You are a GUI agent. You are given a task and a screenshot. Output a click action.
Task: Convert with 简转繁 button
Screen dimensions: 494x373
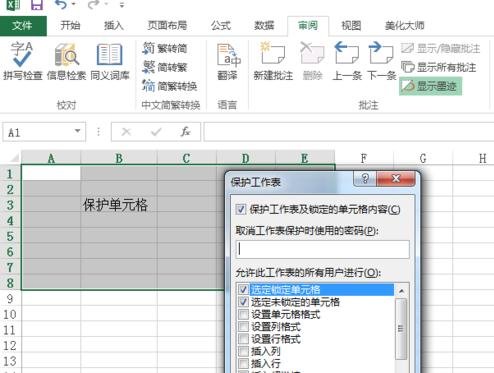tap(165, 67)
